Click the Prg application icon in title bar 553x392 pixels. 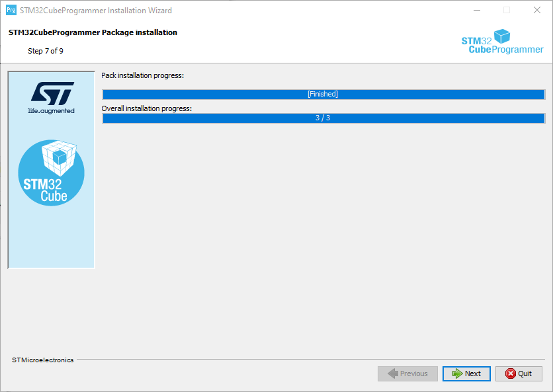point(11,11)
